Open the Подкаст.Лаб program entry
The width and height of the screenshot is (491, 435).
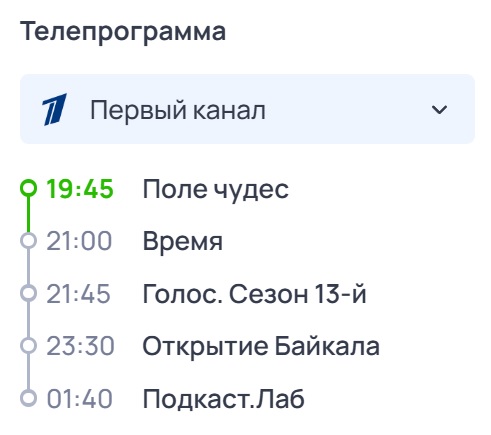click(x=223, y=399)
